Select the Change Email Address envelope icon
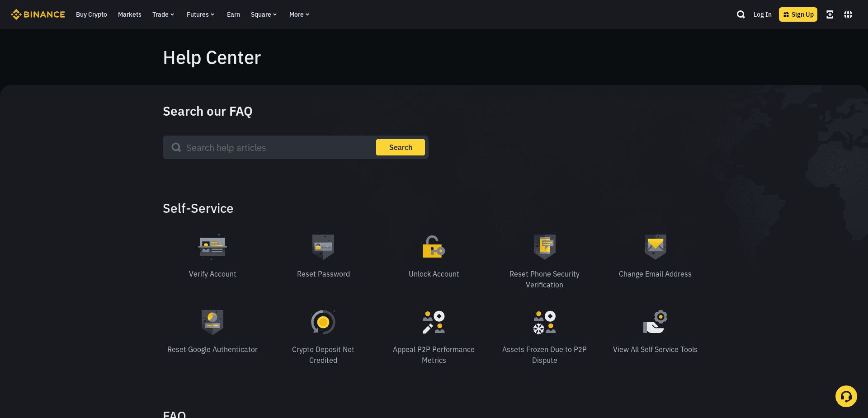The height and width of the screenshot is (418, 868). 655,247
